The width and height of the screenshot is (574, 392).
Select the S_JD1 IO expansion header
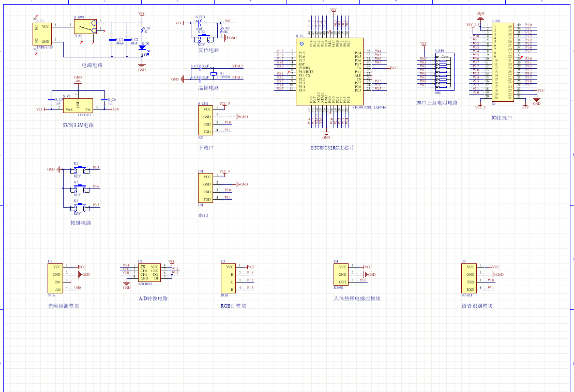[x=502, y=61]
